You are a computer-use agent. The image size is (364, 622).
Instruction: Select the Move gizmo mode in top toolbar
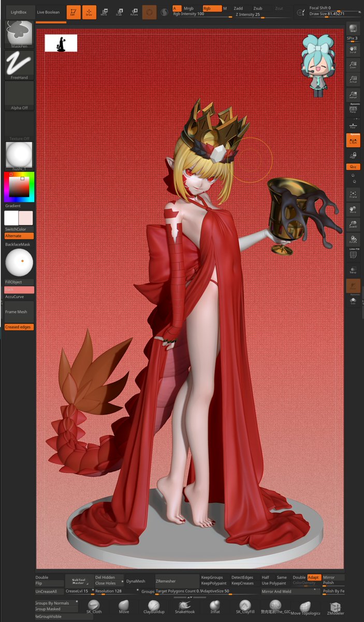[x=104, y=11]
